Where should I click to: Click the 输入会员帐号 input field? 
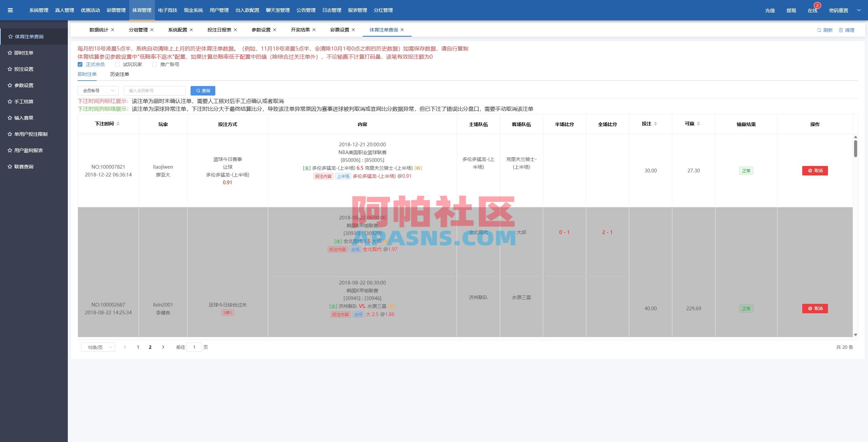pos(155,91)
